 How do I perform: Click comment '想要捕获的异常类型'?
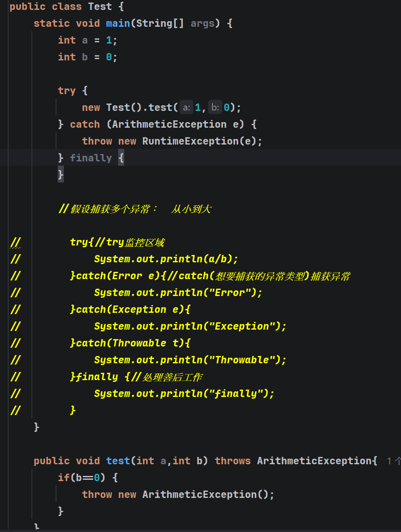[x=260, y=276]
